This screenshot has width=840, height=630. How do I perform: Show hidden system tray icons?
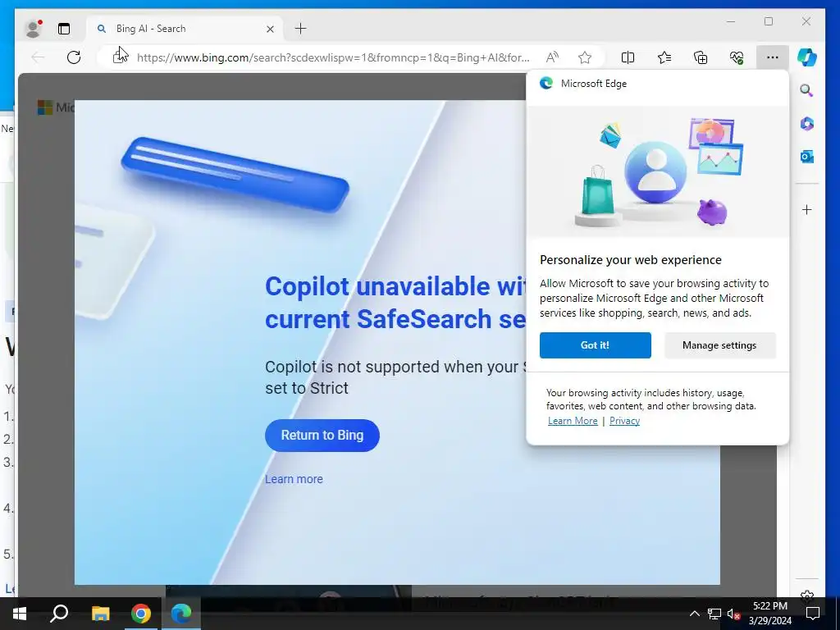(x=694, y=614)
